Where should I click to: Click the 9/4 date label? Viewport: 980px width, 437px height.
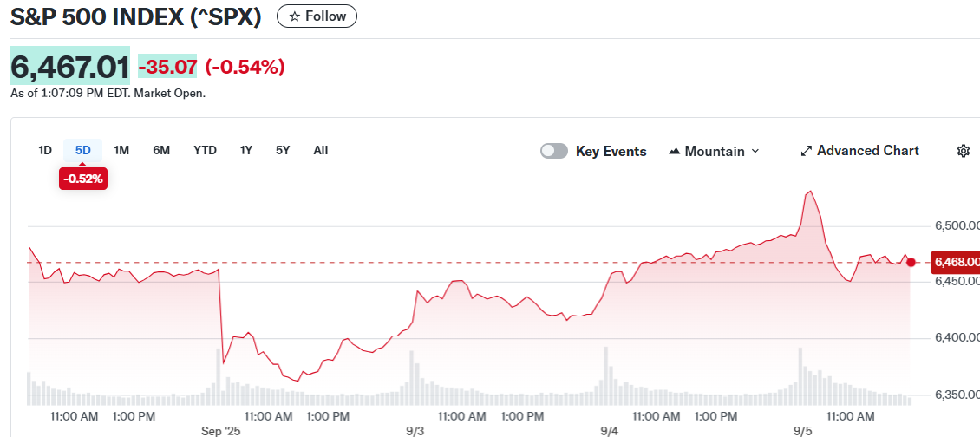tap(610, 432)
